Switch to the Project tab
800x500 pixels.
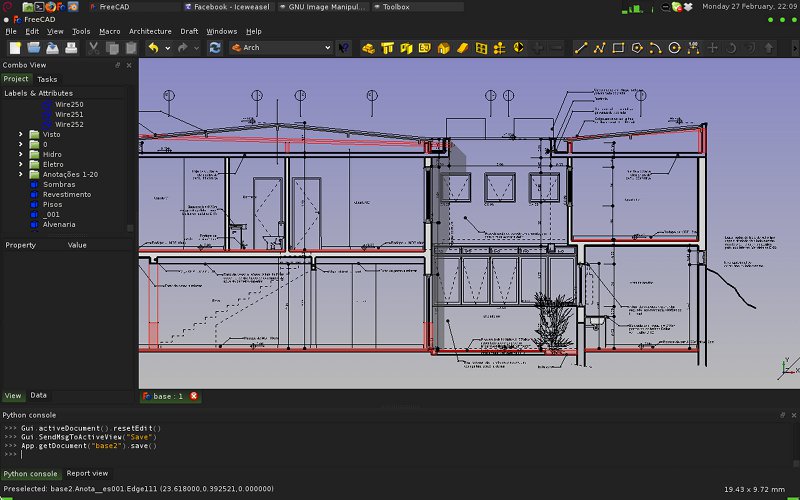pos(16,79)
